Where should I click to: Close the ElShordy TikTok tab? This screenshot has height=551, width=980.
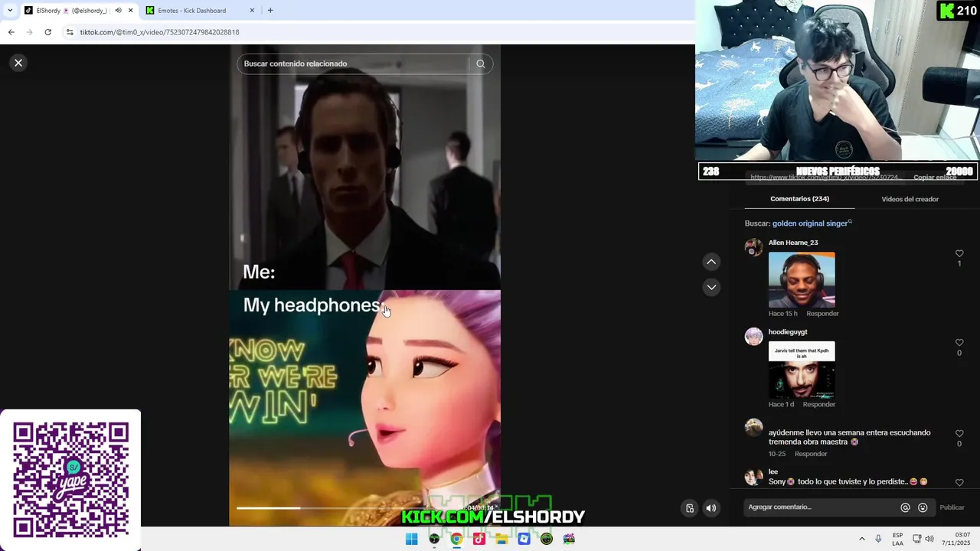click(x=130, y=11)
